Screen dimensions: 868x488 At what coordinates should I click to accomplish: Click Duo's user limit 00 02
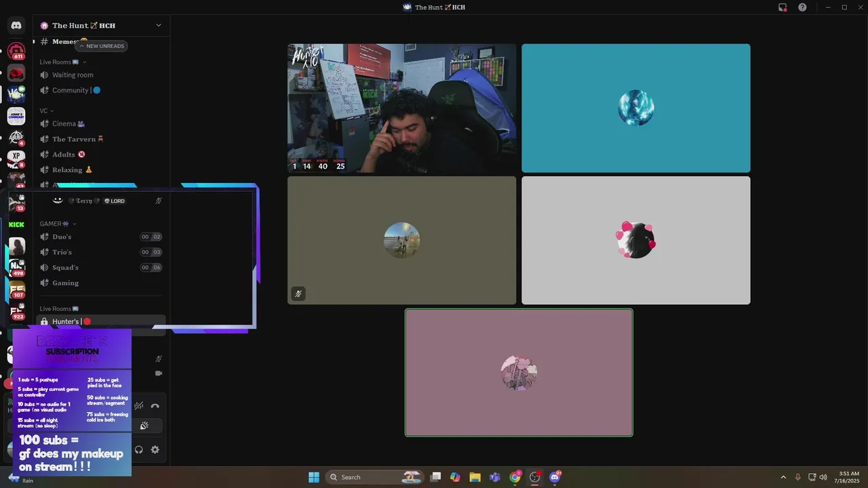point(151,237)
